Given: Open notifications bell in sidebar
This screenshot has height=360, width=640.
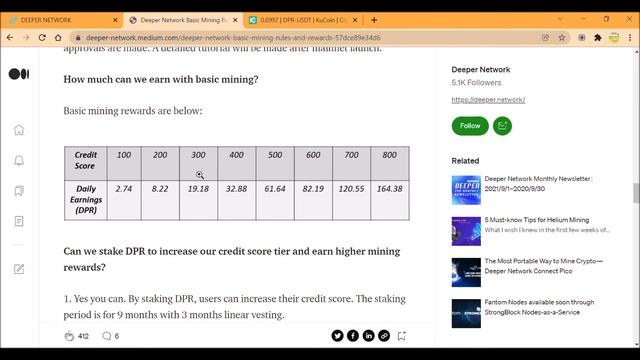Looking at the screenshot, I should [x=19, y=160].
